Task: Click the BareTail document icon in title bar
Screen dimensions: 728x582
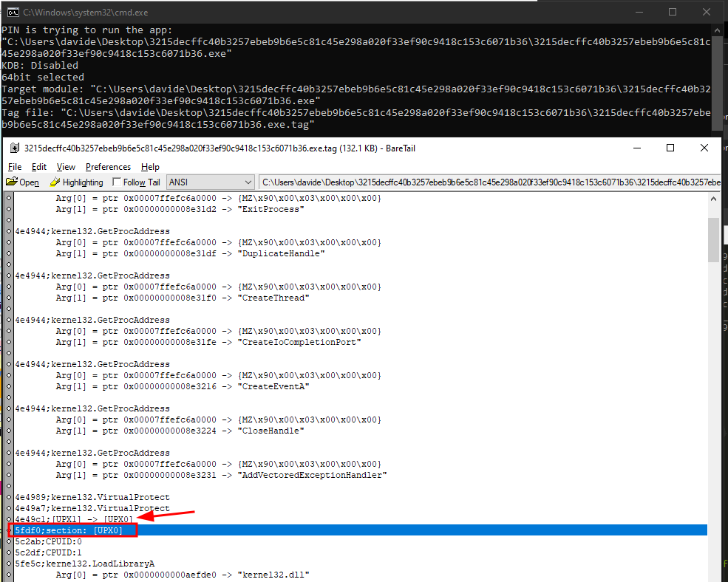Action: (15, 148)
